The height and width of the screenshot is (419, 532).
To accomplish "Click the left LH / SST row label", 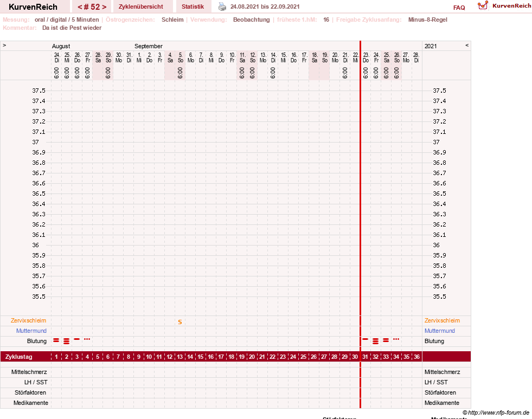I will (36, 382).
